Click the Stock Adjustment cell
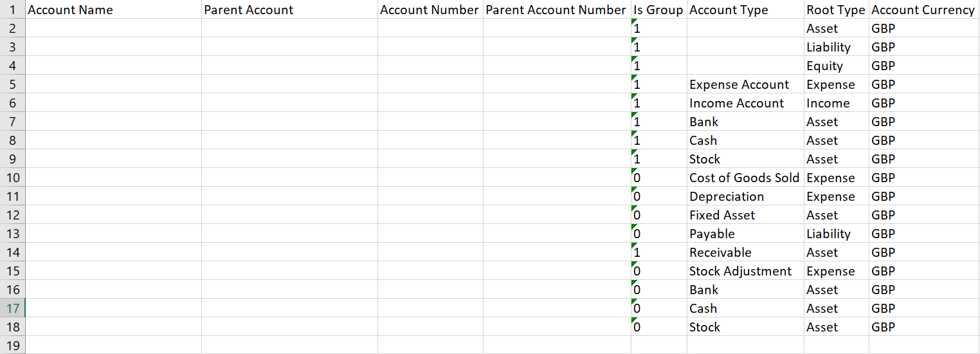The width and height of the screenshot is (980, 354). coord(740,271)
